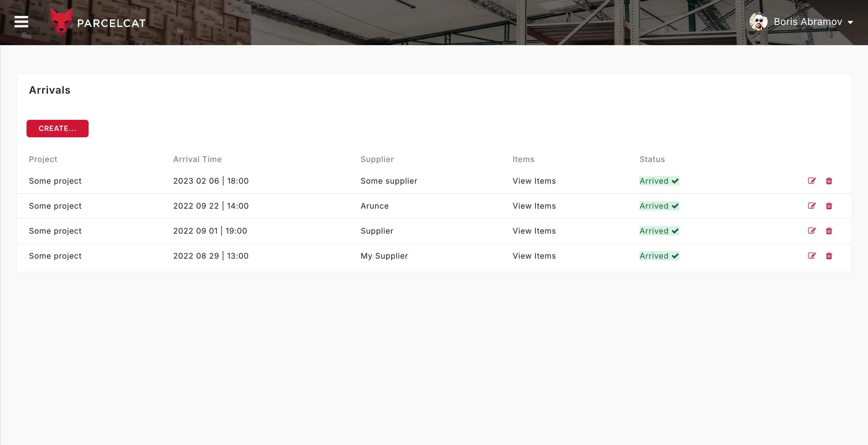Click Arrived status for 2022 09 01 row

click(x=659, y=231)
